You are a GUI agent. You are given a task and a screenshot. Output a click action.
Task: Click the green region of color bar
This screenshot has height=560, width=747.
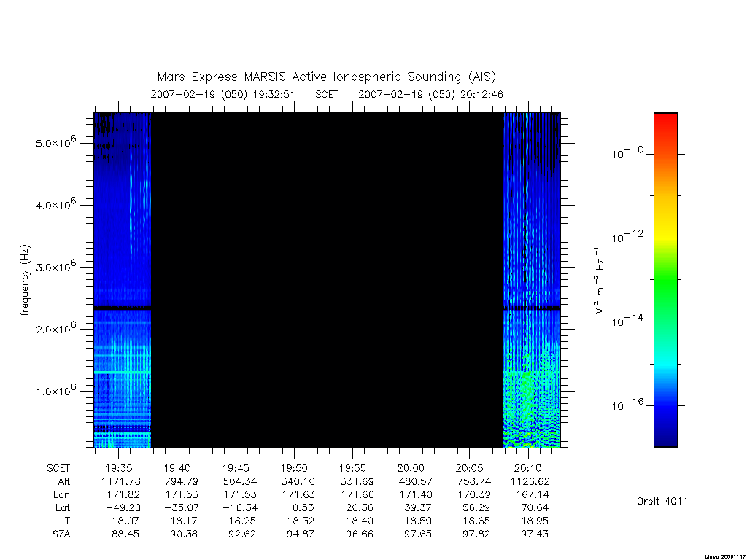click(x=665, y=281)
